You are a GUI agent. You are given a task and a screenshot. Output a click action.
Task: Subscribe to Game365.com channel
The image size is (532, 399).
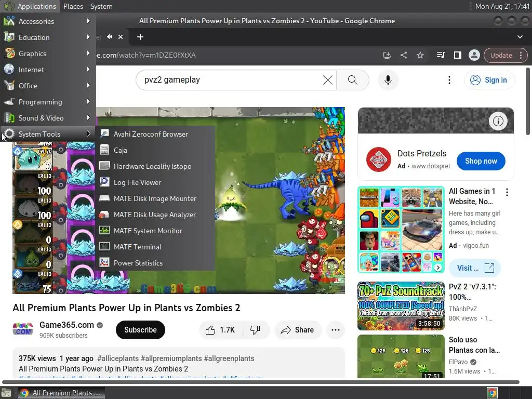pyautogui.click(x=140, y=330)
